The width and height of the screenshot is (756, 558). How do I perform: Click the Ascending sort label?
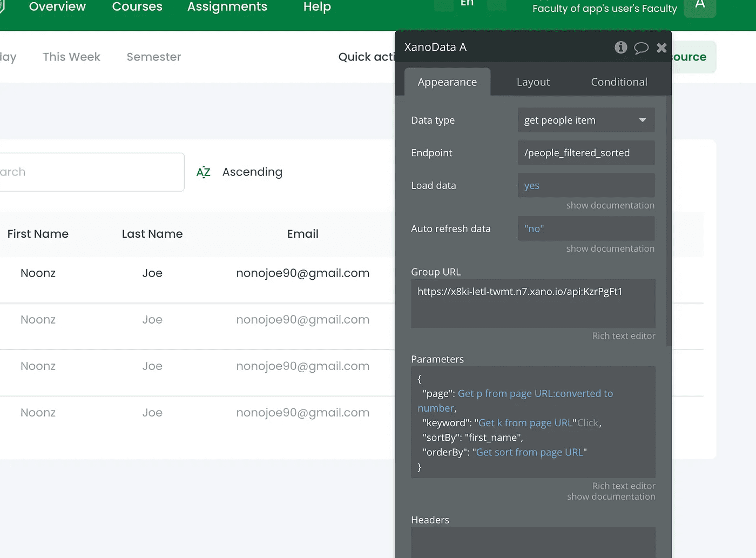point(252,172)
